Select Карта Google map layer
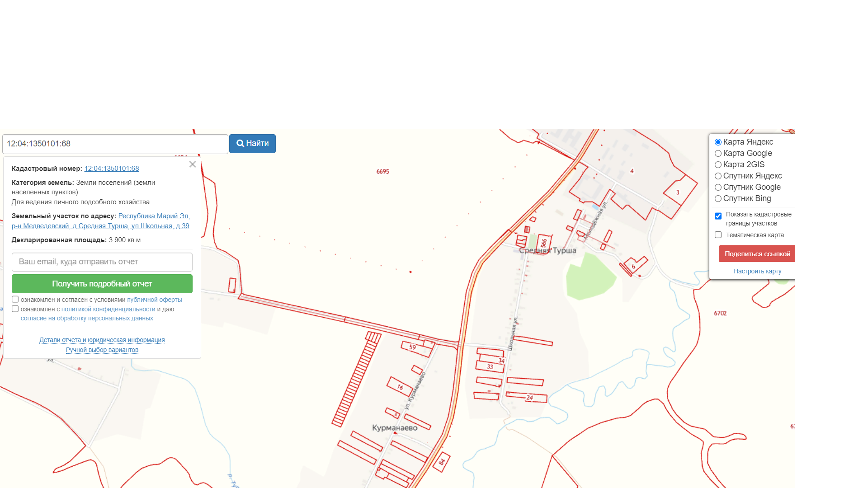This screenshot has width=868, height=488. pos(718,154)
